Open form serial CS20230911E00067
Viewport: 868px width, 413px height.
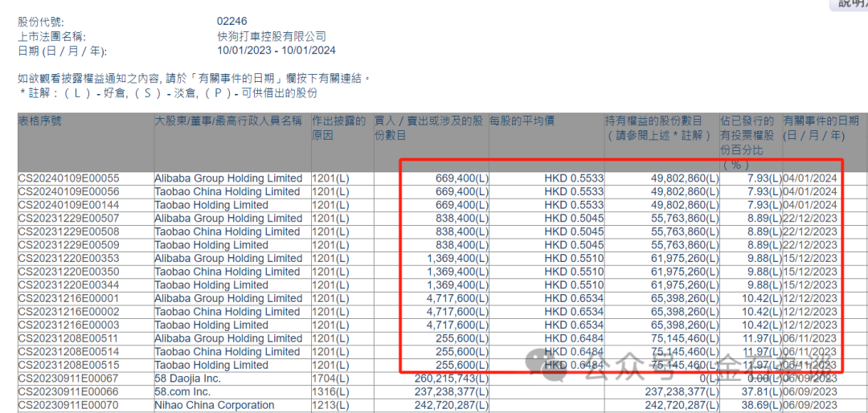pos(69,378)
